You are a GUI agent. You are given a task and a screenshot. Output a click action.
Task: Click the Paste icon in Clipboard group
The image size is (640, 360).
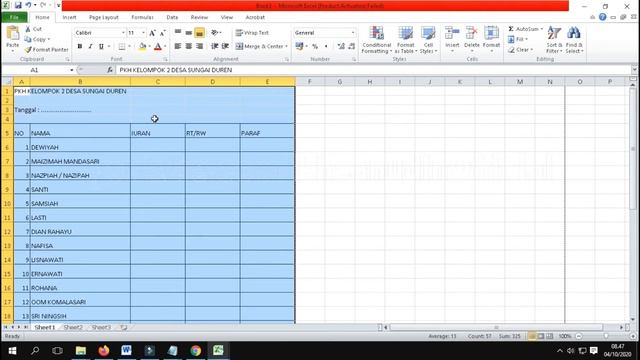tap(13, 33)
